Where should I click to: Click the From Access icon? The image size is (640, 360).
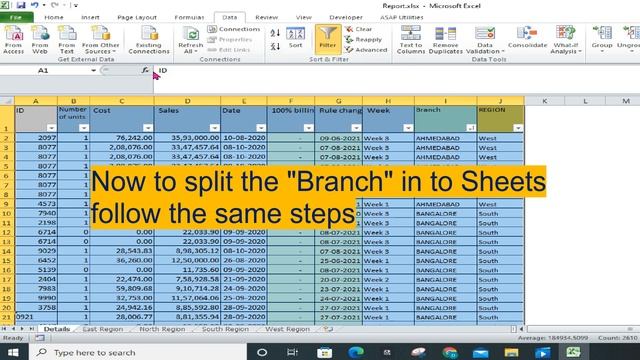pyautogui.click(x=13, y=40)
